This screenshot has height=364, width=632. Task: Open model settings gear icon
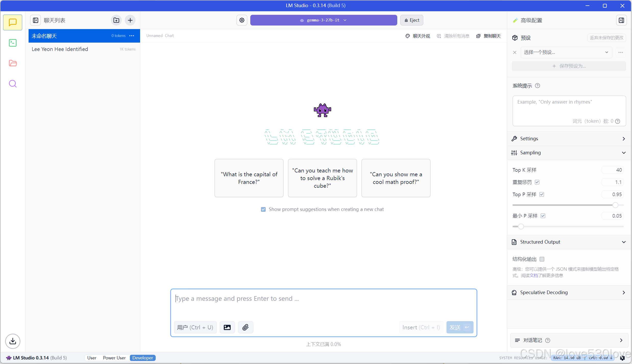coord(242,20)
